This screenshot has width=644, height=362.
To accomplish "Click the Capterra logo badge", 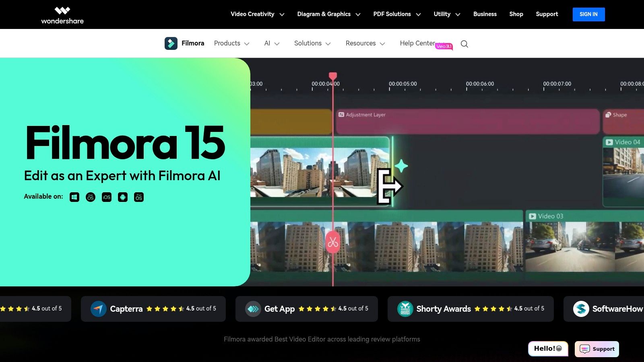I will (x=99, y=309).
